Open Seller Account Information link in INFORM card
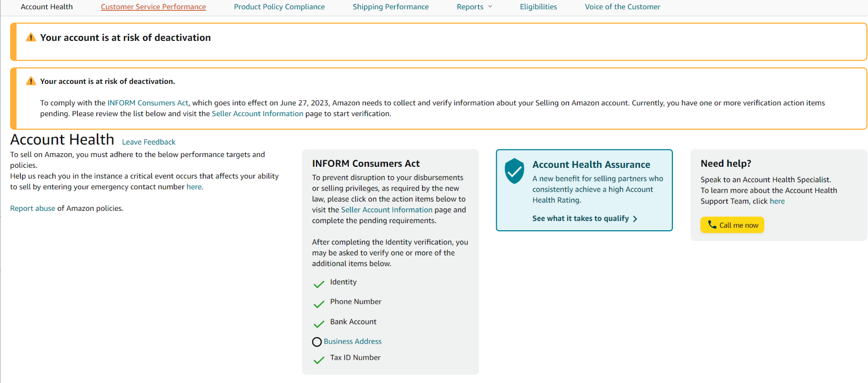Image resolution: width=868 pixels, height=383 pixels. 386,210
